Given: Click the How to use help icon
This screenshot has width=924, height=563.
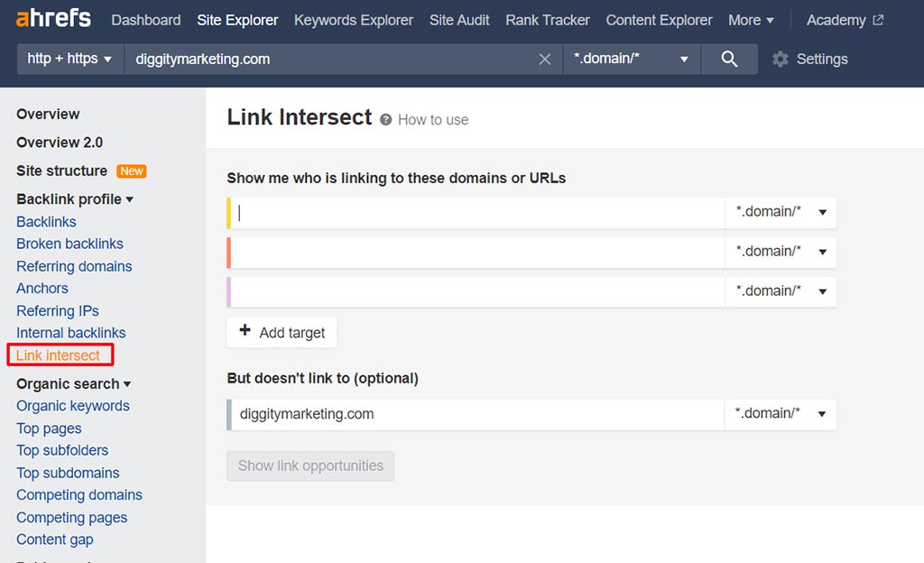Looking at the screenshot, I should click(386, 120).
